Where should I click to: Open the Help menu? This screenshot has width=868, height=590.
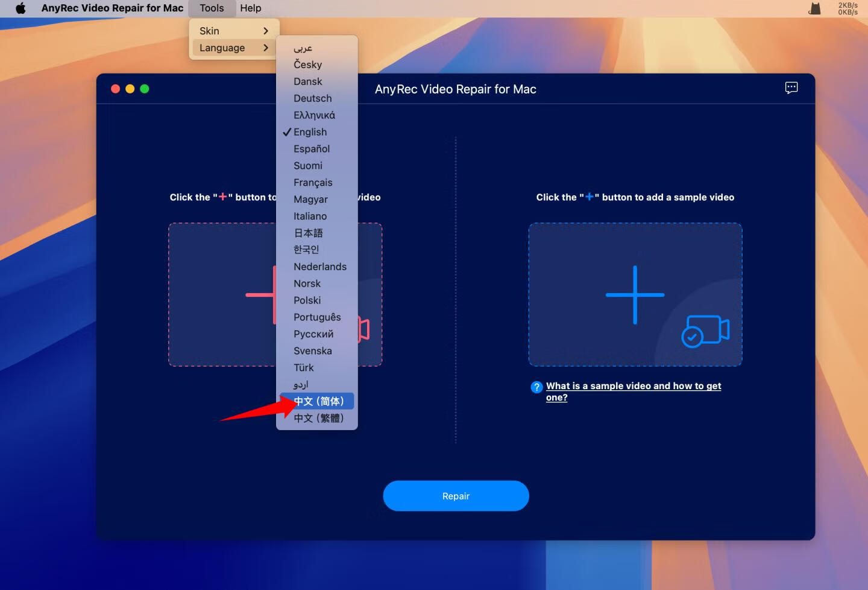pyautogui.click(x=251, y=8)
